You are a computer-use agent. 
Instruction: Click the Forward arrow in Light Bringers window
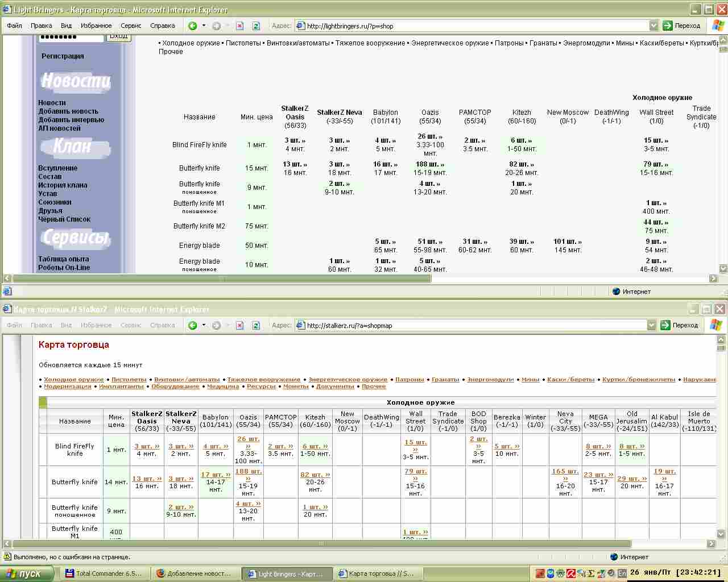[216, 26]
